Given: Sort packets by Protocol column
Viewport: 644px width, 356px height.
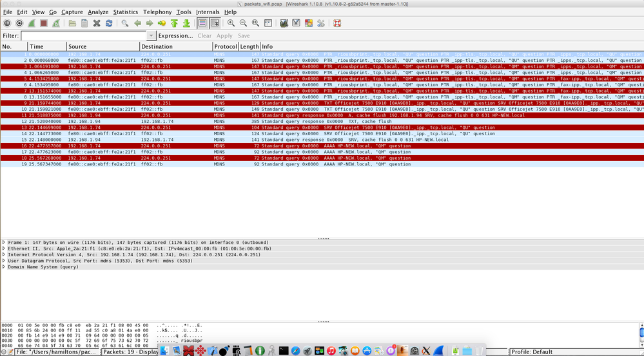Looking at the screenshot, I should (x=226, y=47).
